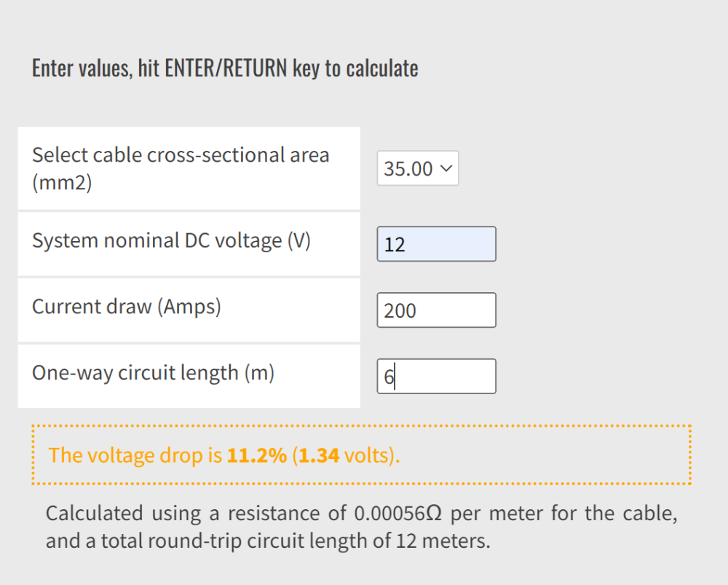Image resolution: width=728 pixels, height=585 pixels.
Task: Click the chevron arrow beside 35.00
Action: pos(446,168)
